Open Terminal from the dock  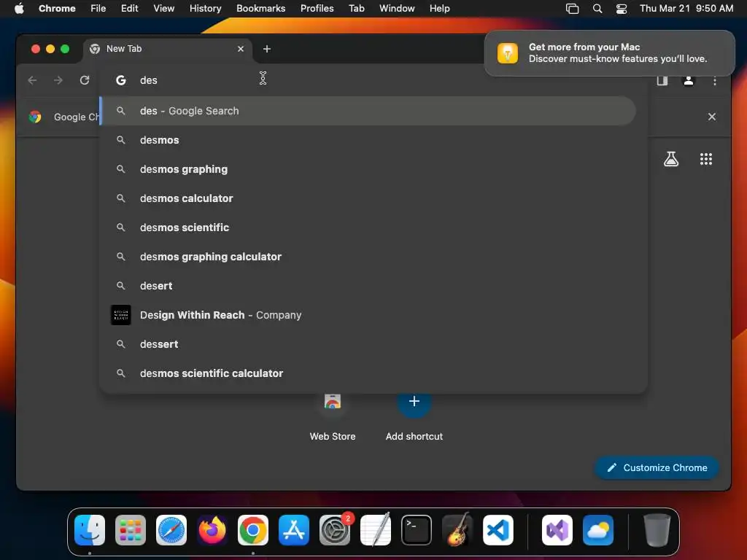pos(417,530)
